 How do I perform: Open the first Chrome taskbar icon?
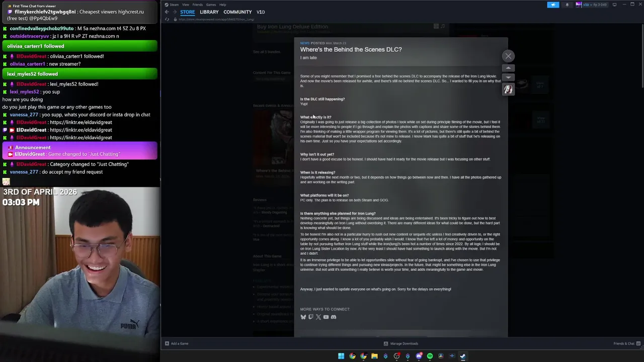[352, 356]
